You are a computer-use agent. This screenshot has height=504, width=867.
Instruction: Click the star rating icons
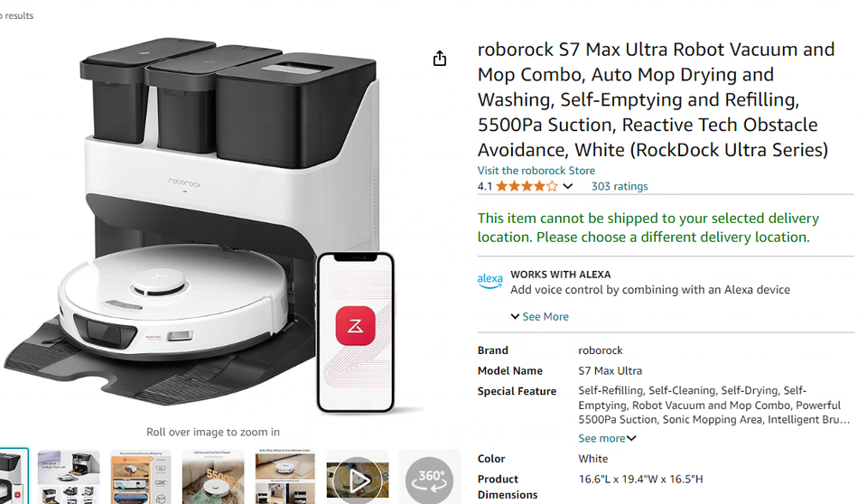click(527, 186)
